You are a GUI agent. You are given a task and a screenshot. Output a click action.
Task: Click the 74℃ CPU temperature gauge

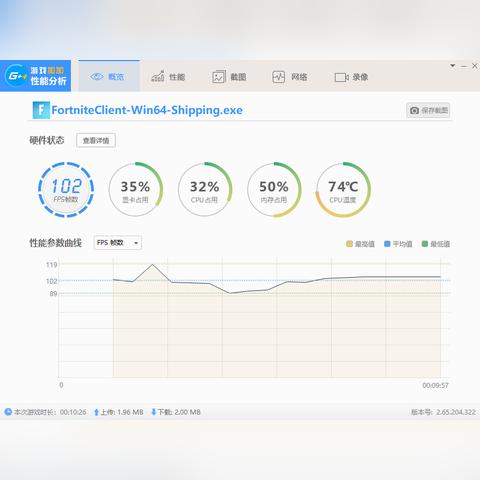(x=343, y=190)
